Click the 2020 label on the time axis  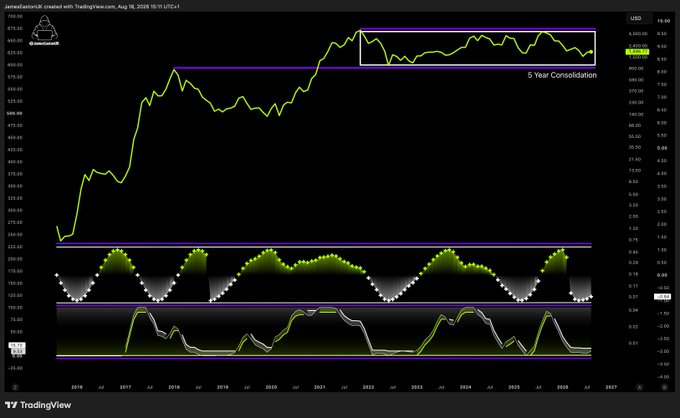[271, 387]
